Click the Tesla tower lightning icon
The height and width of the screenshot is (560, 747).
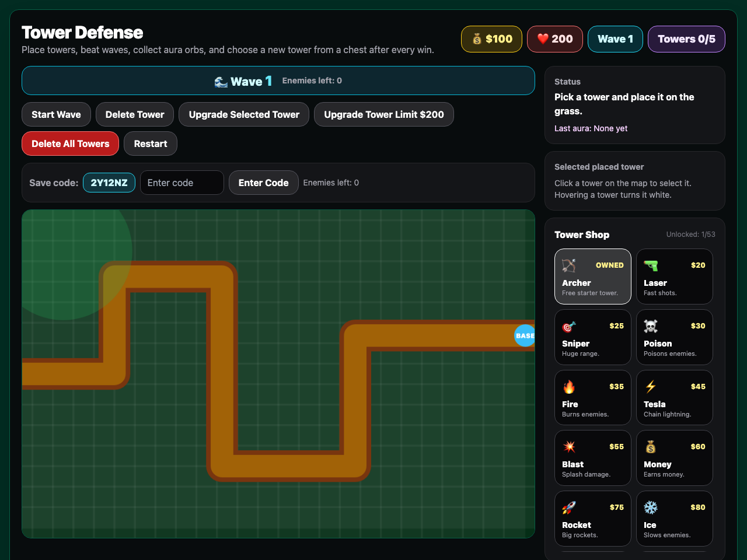[x=651, y=387]
